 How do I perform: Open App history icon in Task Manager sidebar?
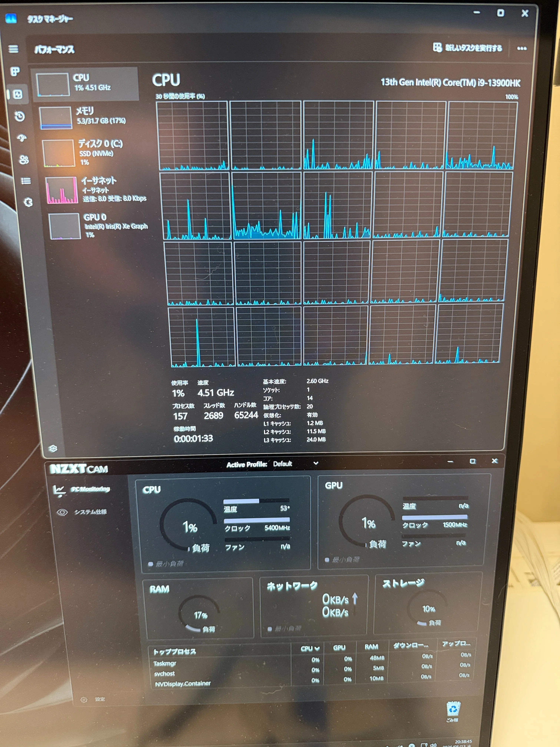pyautogui.click(x=20, y=116)
